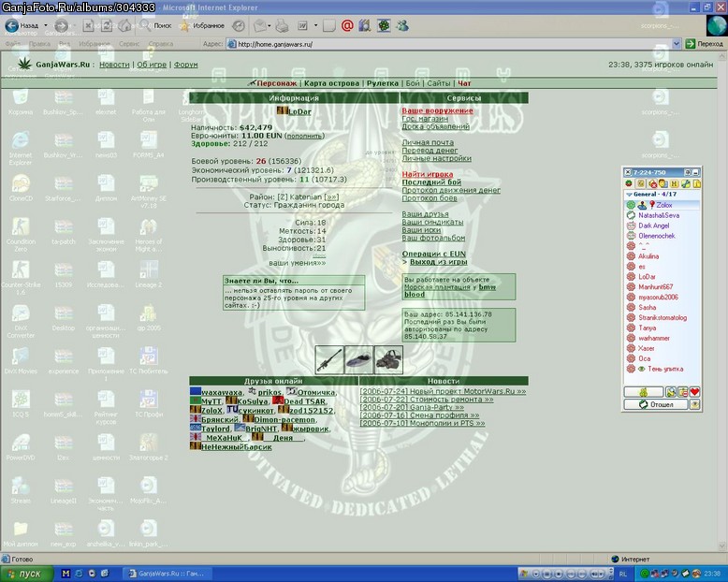The height and width of the screenshot is (582, 728).
Task: Open the mail envelope toolbar icon
Action: (x=260, y=26)
